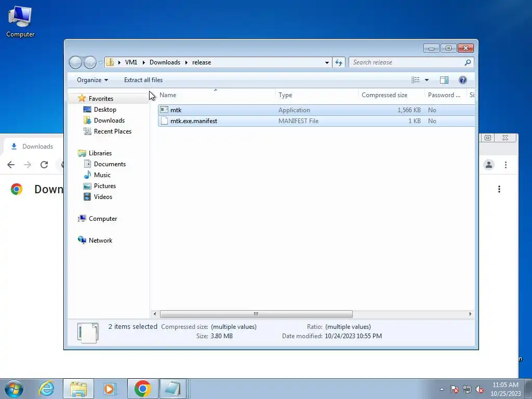Screen dimensions: 532x399
Task: Click Chrome's profile avatar icon
Action: click(x=488, y=165)
